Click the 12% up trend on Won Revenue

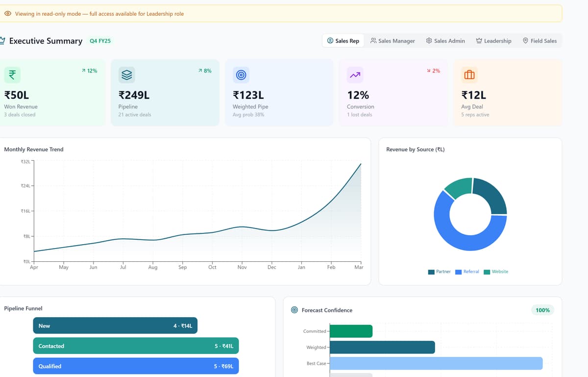pos(90,71)
